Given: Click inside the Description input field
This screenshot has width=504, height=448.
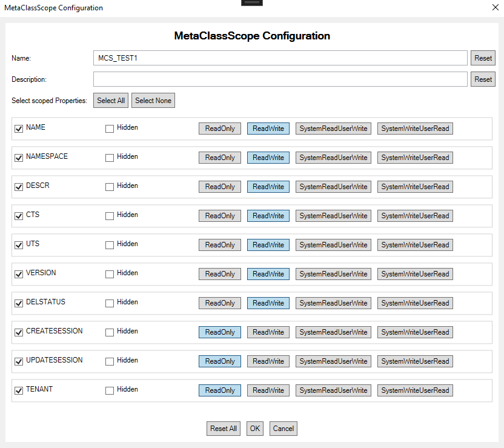Looking at the screenshot, I should (280, 79).
